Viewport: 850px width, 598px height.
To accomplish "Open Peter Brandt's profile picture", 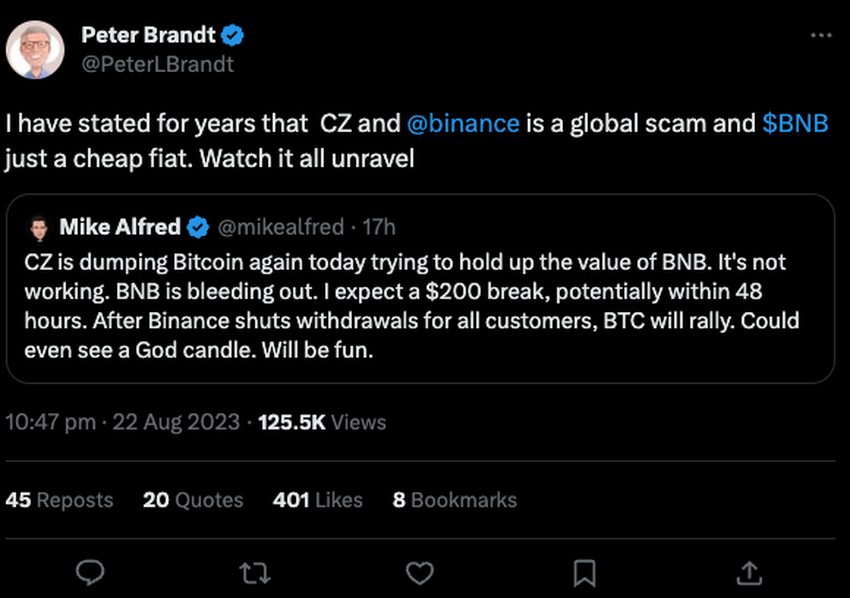I will point(36,48).
